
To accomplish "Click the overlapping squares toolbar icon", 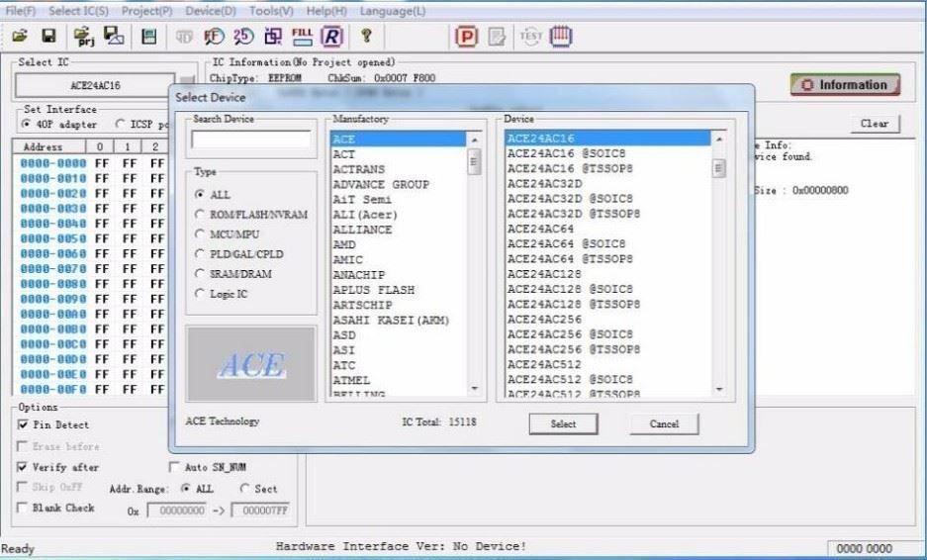I will [x=273, y=37].
